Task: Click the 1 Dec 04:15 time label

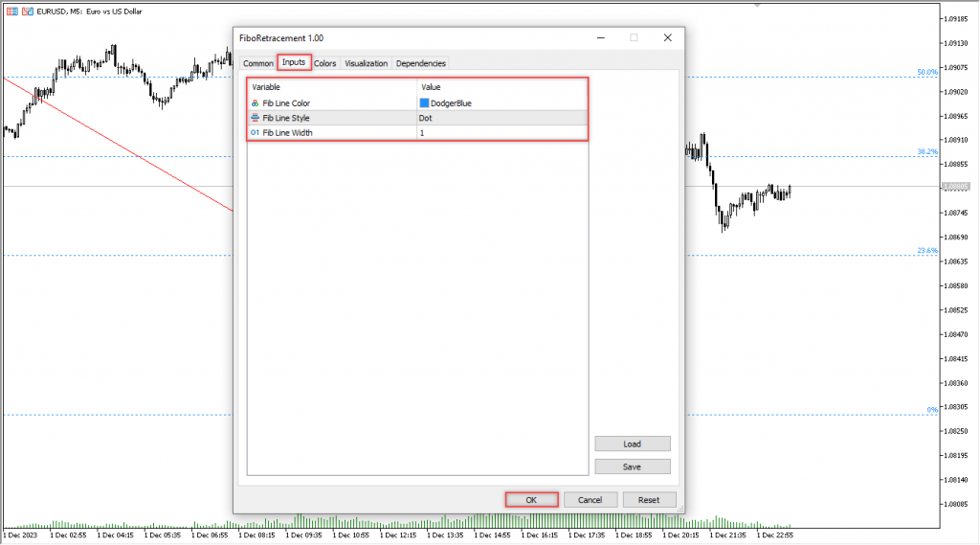Action: [x=116, y=535]
